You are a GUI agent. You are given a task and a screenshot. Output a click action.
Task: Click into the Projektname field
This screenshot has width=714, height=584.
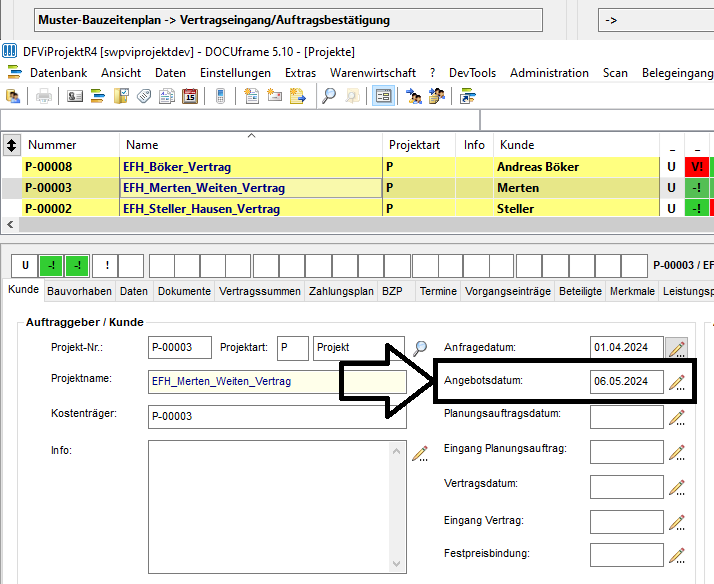[x=277, y=382]
